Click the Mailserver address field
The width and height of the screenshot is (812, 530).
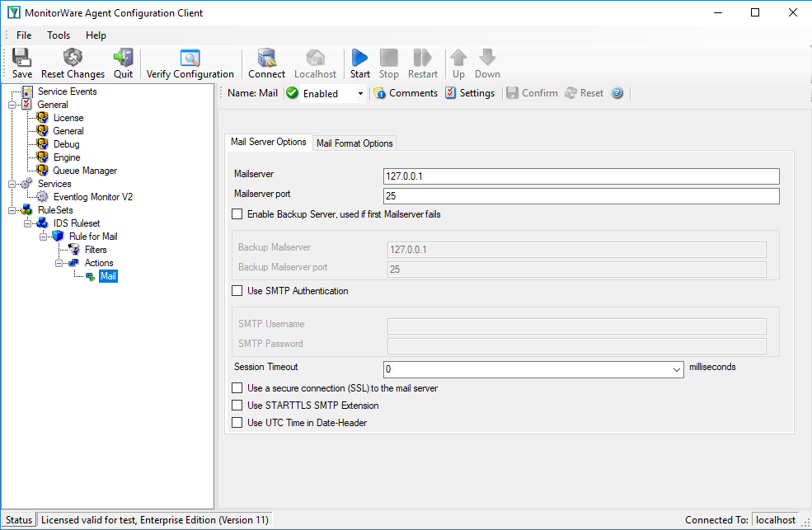(x=581, y=176)
